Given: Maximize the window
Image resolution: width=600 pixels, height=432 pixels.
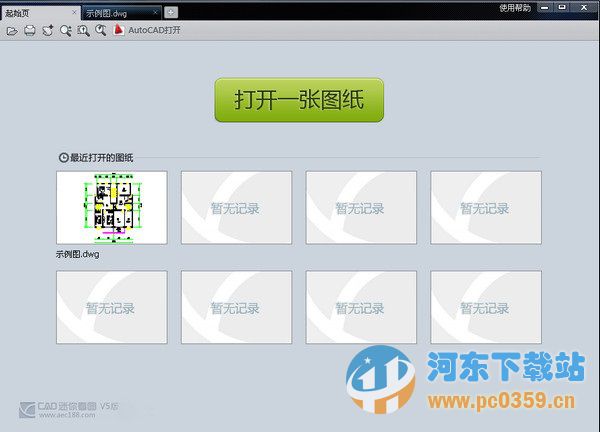Looking at the screenshot, I should point(562,8).
